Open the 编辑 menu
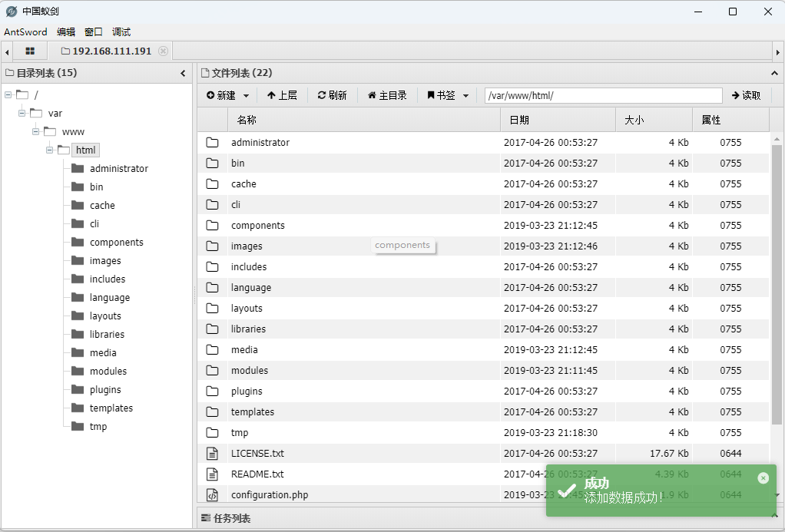This screenshot has height=532, width=785. [66, 32]
